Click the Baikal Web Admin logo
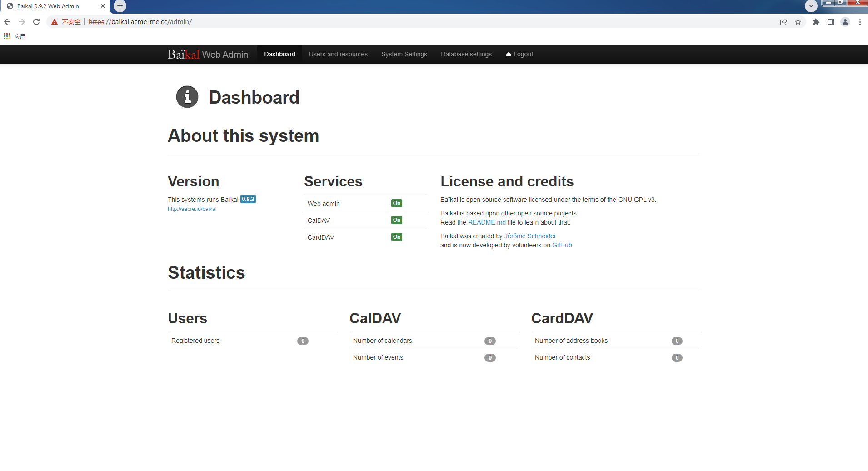 point(208,55)
